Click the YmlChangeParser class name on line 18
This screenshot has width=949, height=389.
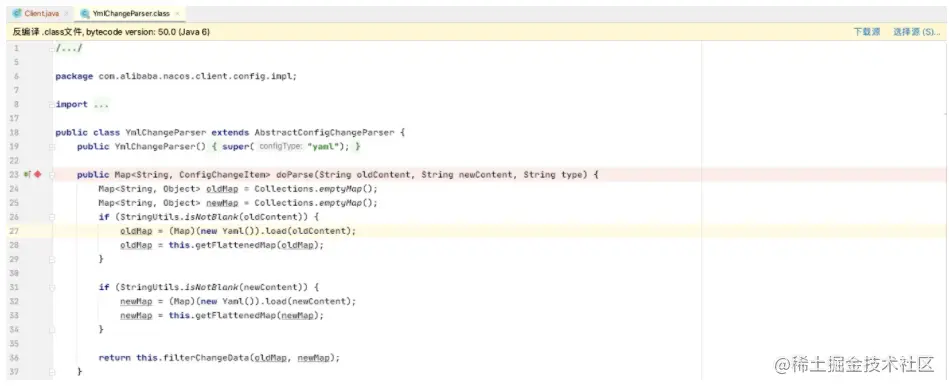click(x=166, y=132)
